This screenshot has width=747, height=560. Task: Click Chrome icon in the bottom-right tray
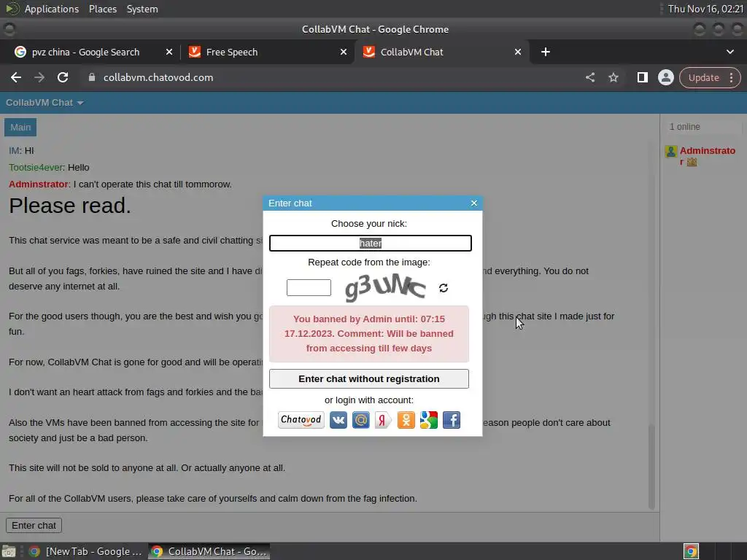coord(691,551)
